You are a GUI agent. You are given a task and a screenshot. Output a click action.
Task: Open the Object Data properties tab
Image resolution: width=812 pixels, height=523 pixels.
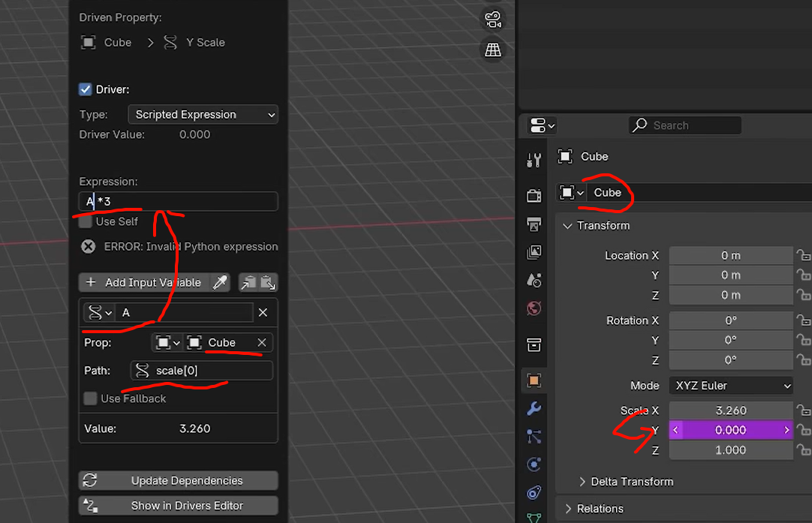click(x=534, y=517)
